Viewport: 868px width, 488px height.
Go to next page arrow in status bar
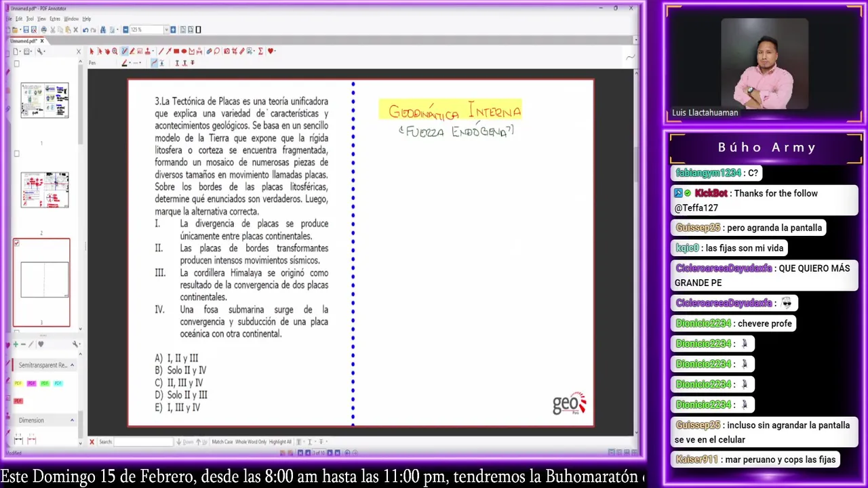point(330,453)
